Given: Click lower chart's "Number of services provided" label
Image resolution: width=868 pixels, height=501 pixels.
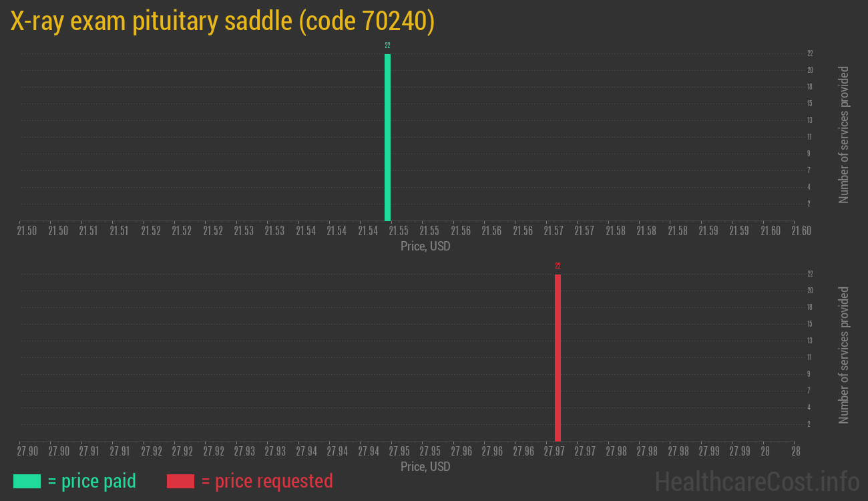Looking at the screenshot, I should pos(844,355).
